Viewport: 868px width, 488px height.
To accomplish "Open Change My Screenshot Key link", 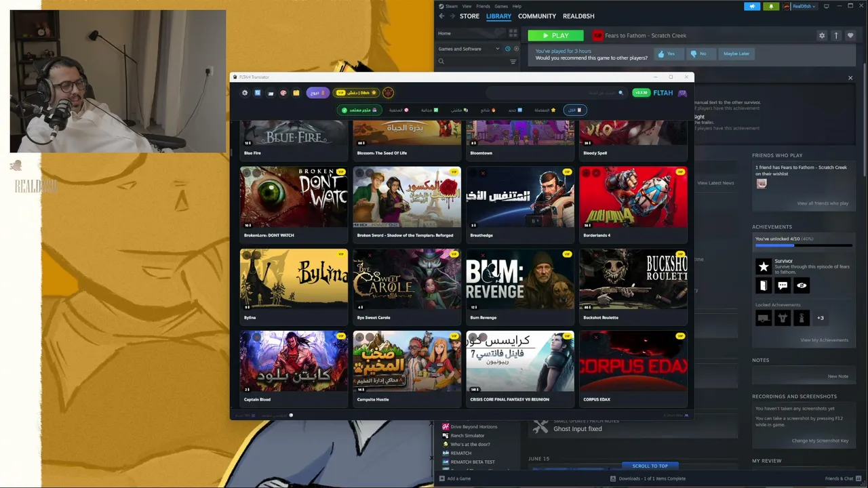I will [820, 441].
